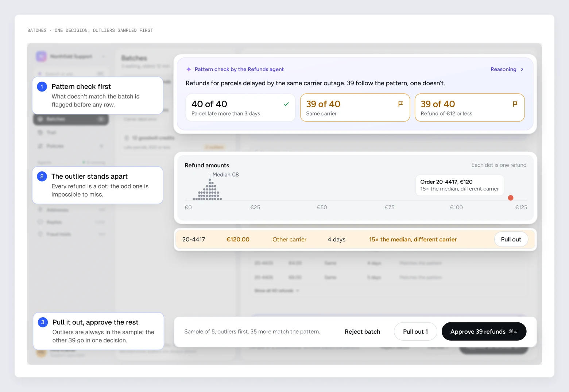
Task: Click the €25 axis label
Action: point(255,207)
